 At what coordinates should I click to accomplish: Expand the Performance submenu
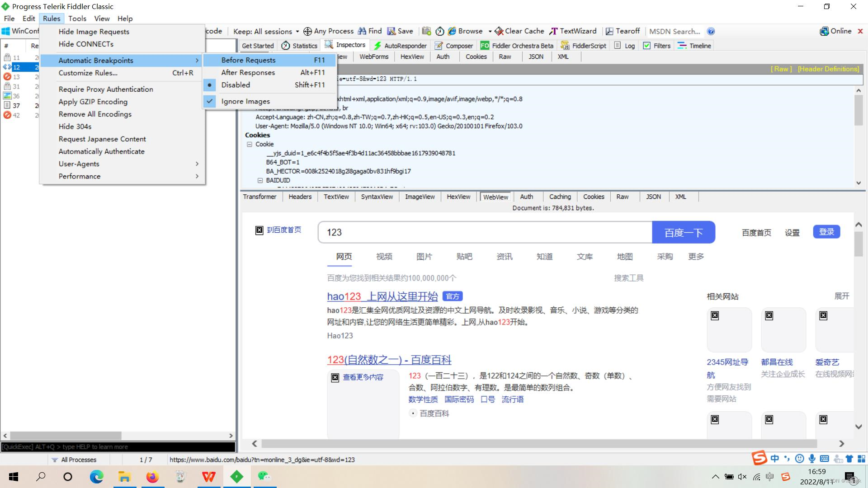point(80,176)
